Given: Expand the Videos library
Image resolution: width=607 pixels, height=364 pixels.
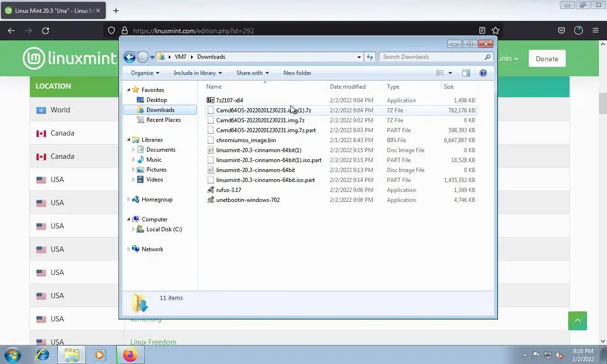Looking at the screenshot, I should pyautogui.click(x=133, y=180).
